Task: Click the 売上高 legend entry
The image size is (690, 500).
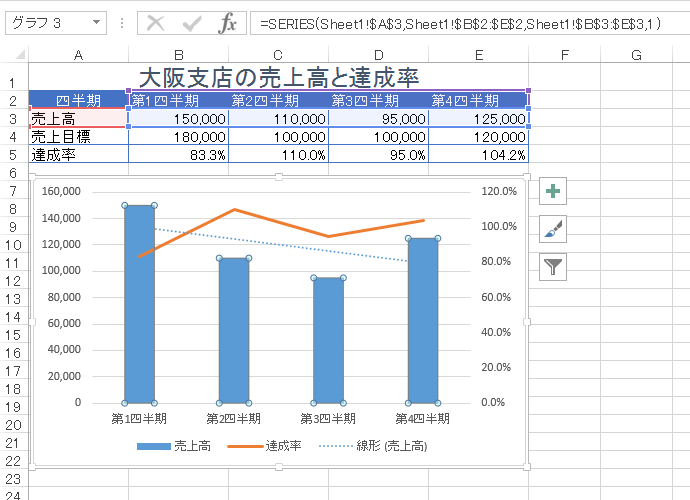Action: (174, 446)
